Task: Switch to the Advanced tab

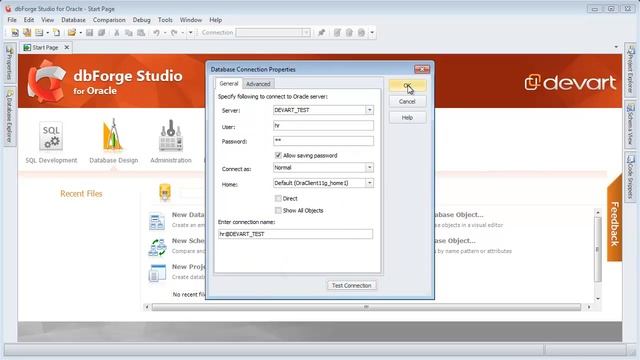Action: pyautogui.click(x=258, y=84)
